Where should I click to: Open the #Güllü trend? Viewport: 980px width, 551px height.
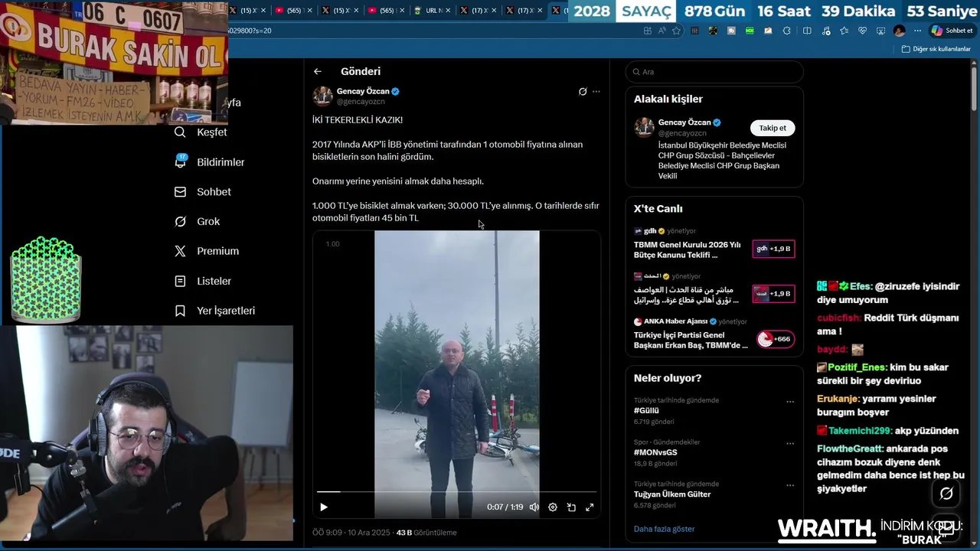click(646, 411)
